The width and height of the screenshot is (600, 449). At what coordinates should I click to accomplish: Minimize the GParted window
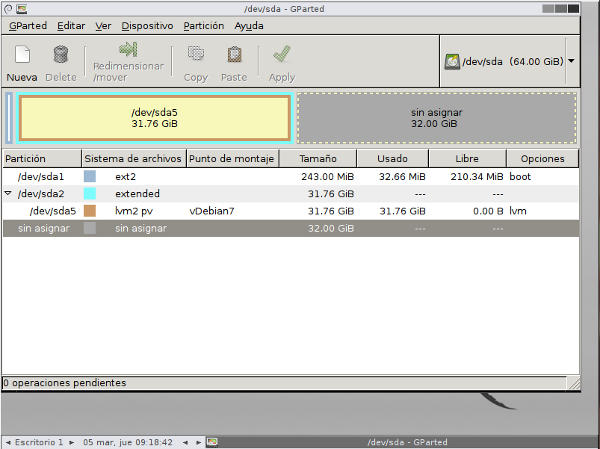pos(548,8)
